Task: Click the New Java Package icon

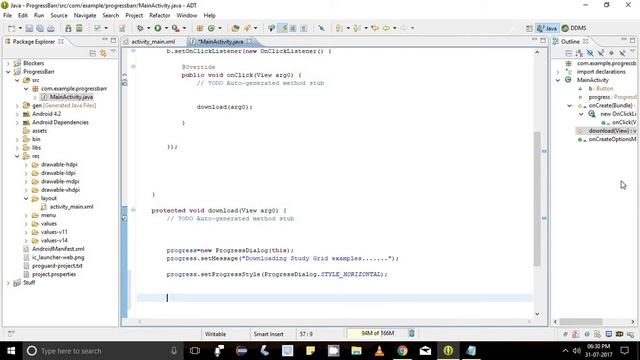Action: 200,28
